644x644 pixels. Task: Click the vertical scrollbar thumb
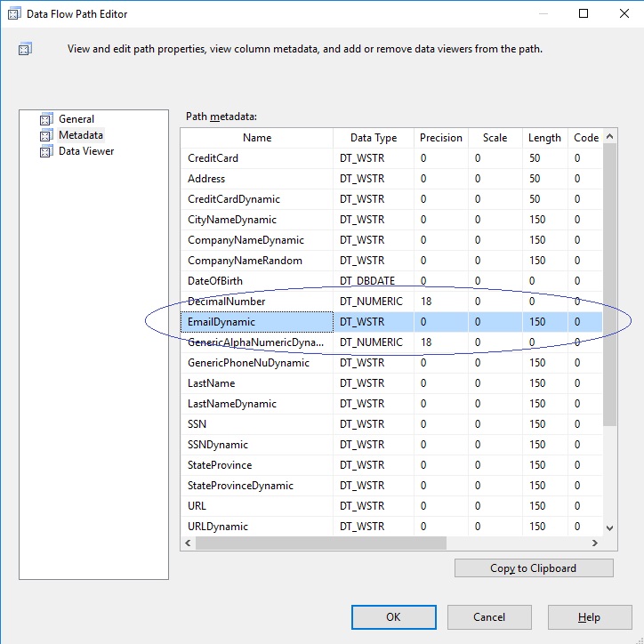coord(609,285)
